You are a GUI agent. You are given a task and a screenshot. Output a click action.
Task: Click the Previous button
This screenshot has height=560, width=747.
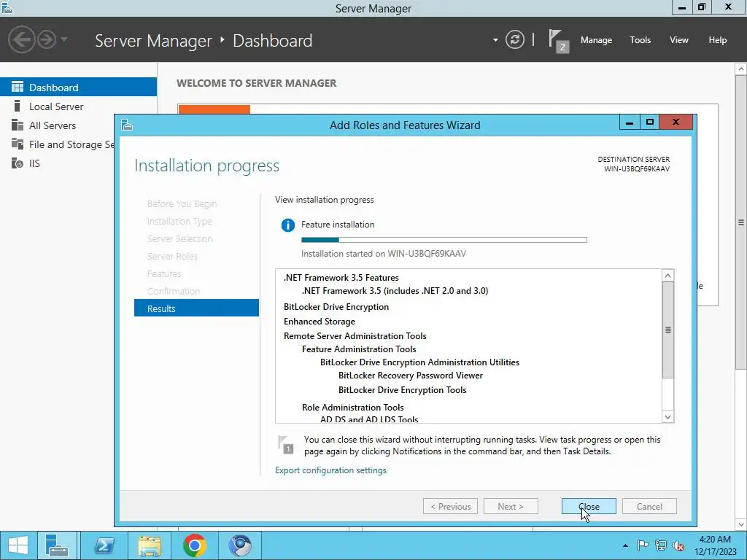pos(450,506)
